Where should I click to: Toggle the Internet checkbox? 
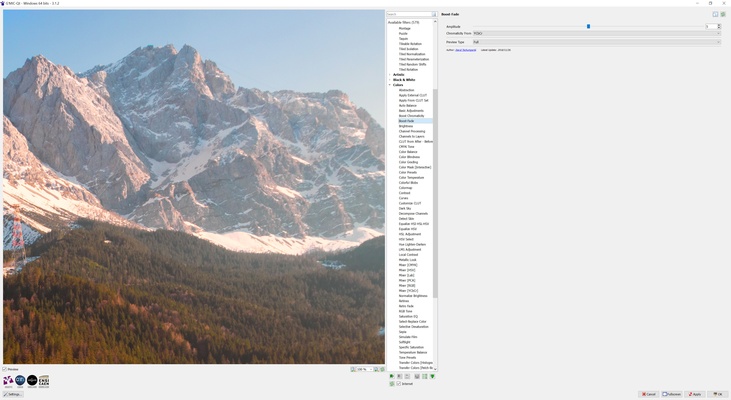(x=399, y=384)
